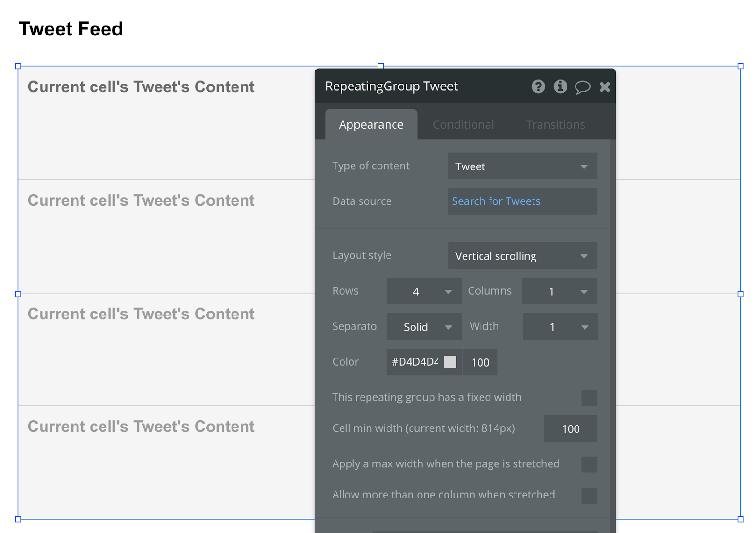Close the RepeatingGroup Tweet property editor

point(605,87)
